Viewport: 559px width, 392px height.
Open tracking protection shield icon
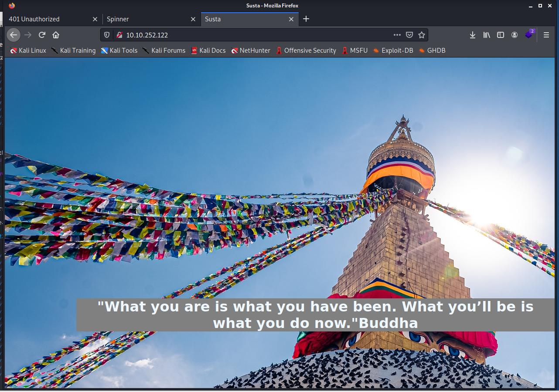pos(107,35)
